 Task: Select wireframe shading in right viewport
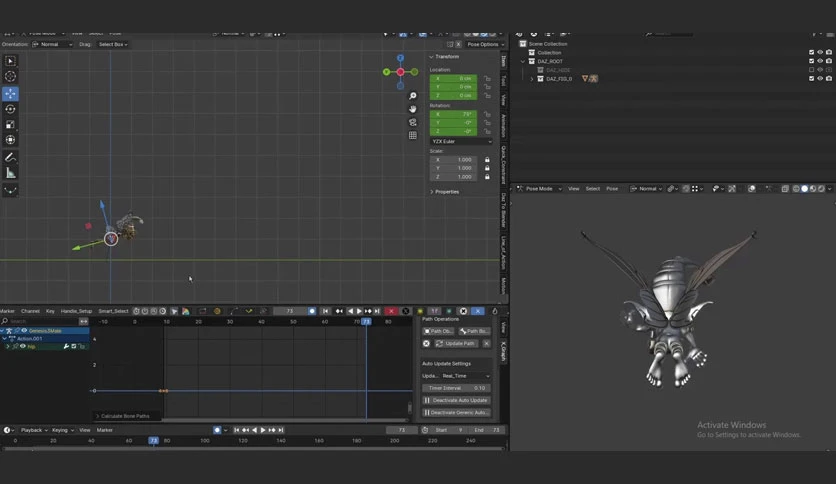click(x=796, y=189)
